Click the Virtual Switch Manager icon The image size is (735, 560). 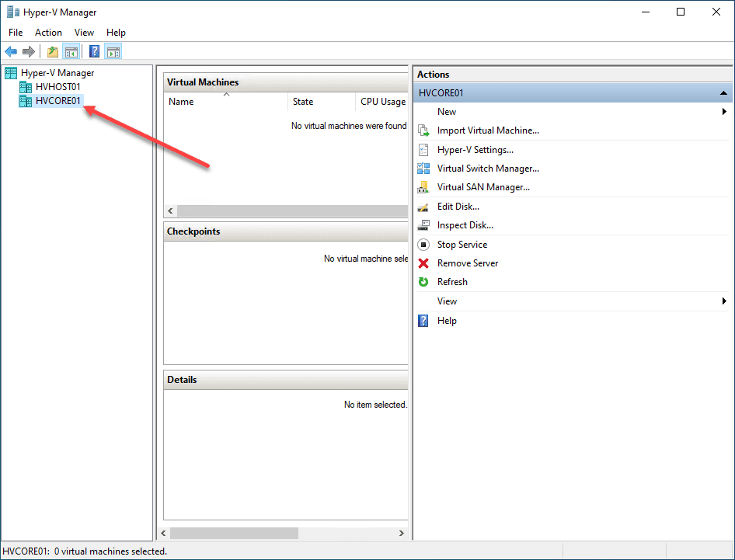click(x=423, y=169)
